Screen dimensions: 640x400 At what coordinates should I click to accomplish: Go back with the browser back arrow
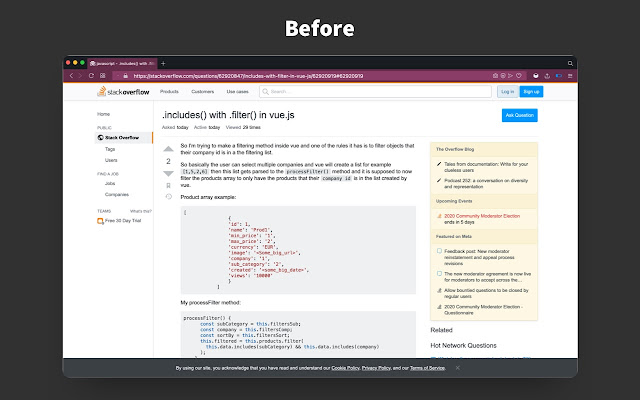pos(71,76)
